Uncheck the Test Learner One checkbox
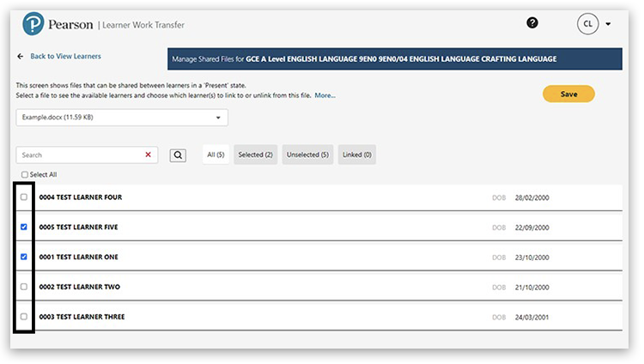Image resolution: width=644 pixels, height=364 pixels. (24, 257)
